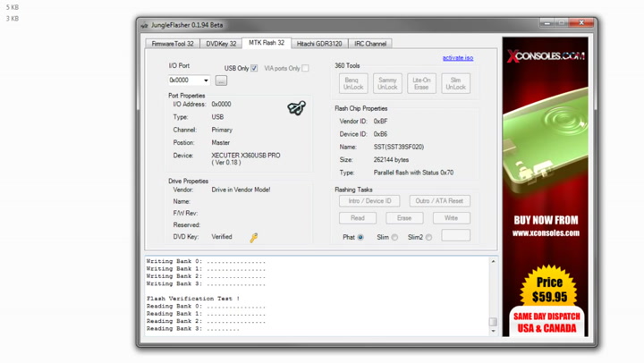644x363 pixels.
Task: Open the IRC Channel tab
Action: (370, 43)
